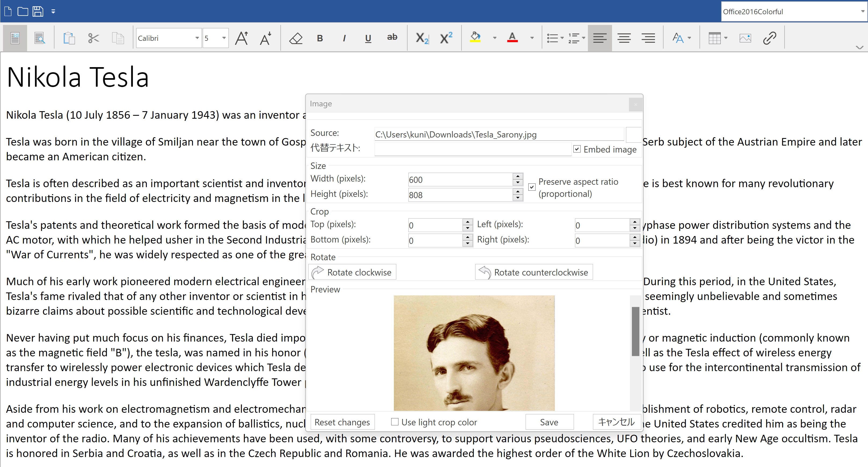
Task: Paste from clipboard icon
Action: click(69, 38)
